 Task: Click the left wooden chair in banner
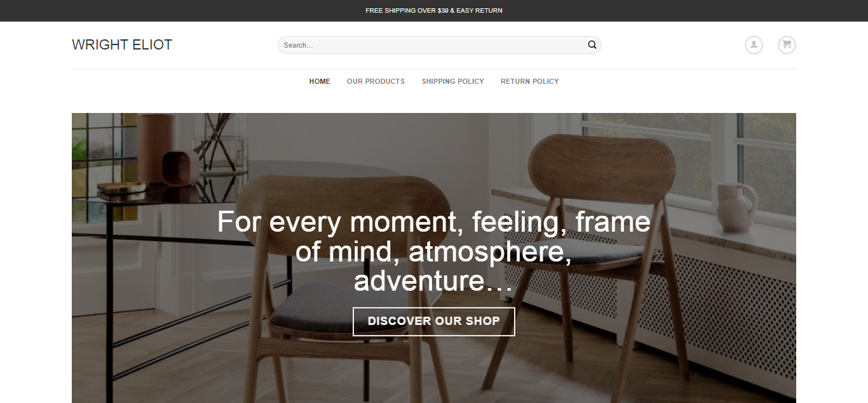[x=337, y=286]
